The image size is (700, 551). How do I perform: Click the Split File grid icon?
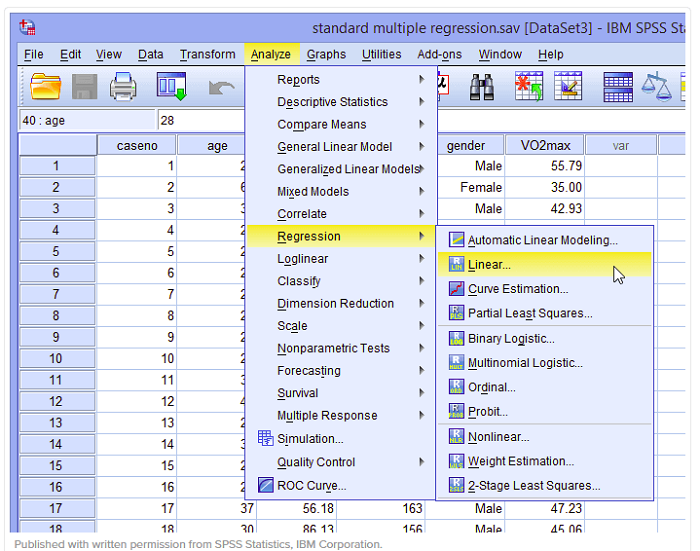pos(618,87)
